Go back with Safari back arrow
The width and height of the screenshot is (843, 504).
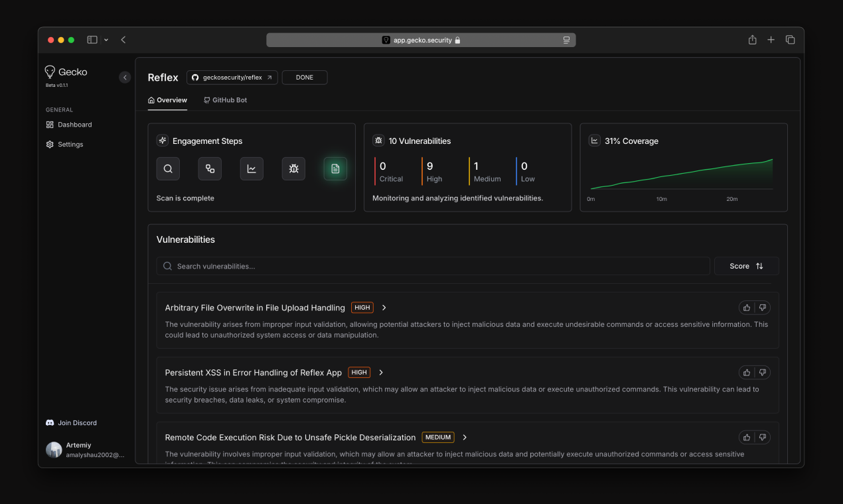pyautogui.click(x=123, y=40)
